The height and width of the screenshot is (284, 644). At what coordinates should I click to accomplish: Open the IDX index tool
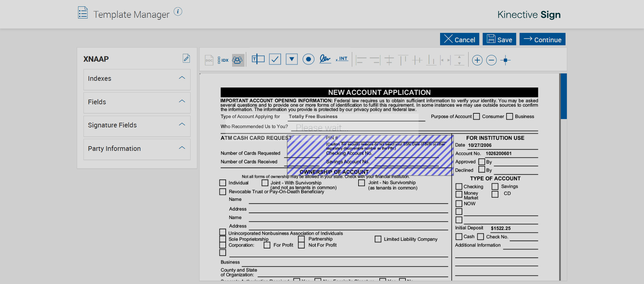point(223,60)
